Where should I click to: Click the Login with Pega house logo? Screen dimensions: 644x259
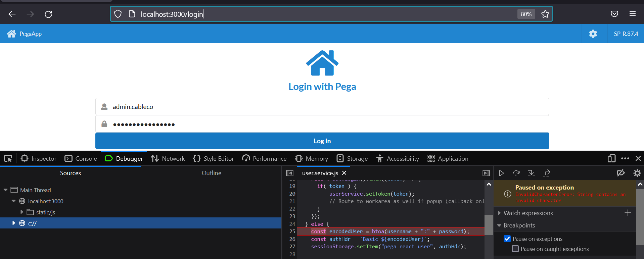[322, 63]
